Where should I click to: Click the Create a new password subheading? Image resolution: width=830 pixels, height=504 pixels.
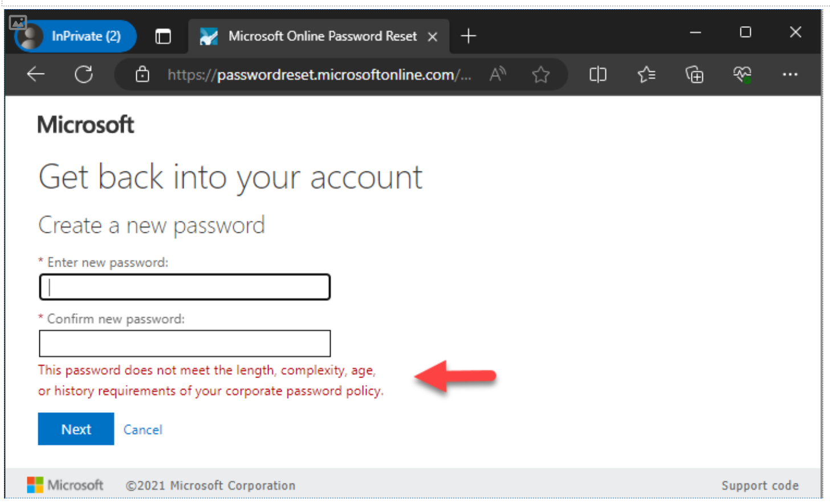pos(152,226)
